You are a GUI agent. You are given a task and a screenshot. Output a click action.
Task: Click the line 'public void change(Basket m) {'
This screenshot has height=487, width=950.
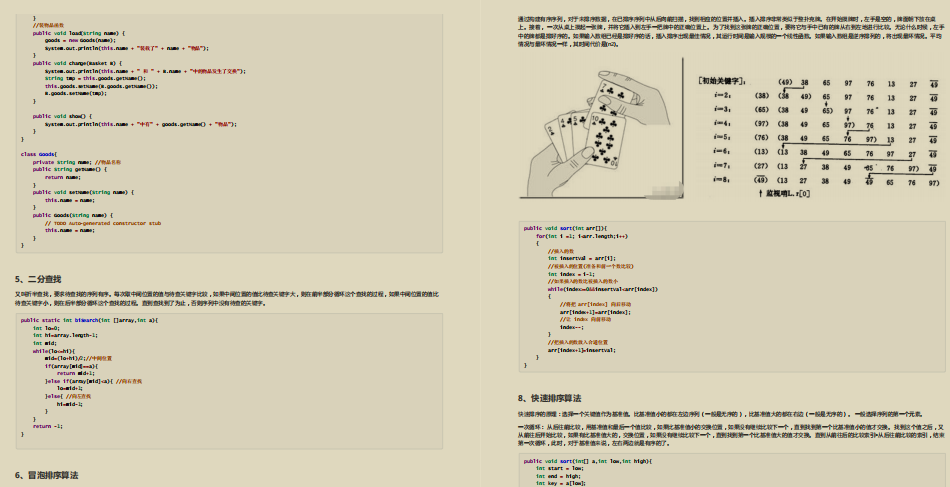(x=77, y=63)
